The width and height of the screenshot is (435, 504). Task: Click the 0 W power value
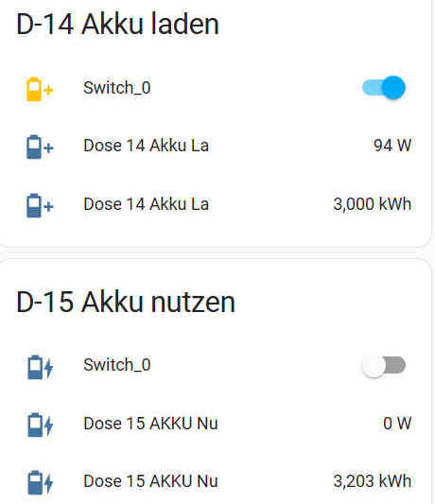(397, 423)
